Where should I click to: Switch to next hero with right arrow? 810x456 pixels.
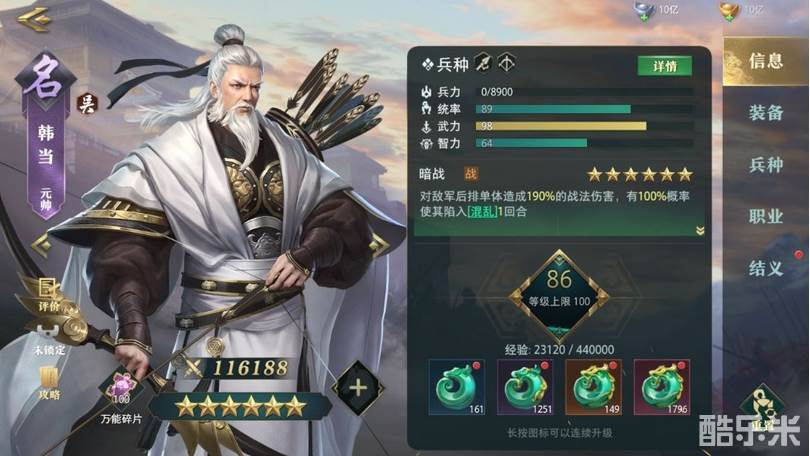(x=379, y=245)
